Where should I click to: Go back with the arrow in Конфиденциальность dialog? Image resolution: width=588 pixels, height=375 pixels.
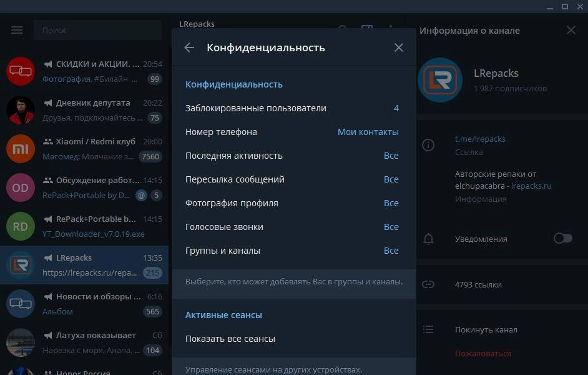[189, 47]
